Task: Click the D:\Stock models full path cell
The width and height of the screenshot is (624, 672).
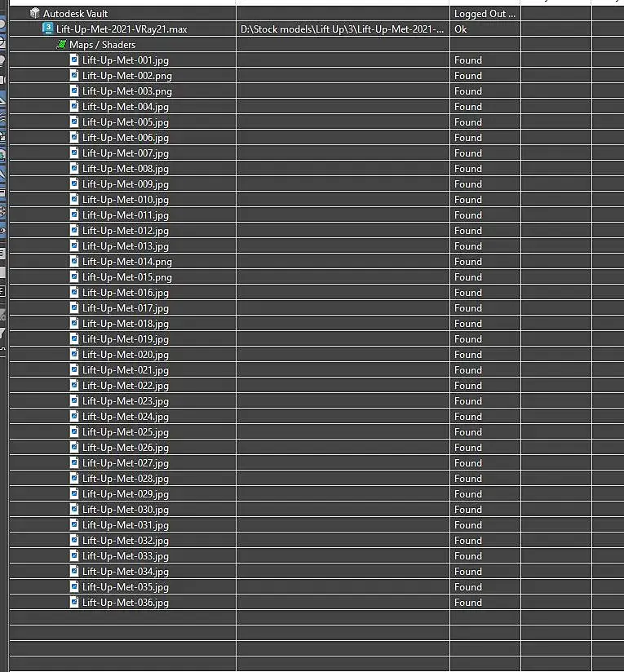Action: 343,29
